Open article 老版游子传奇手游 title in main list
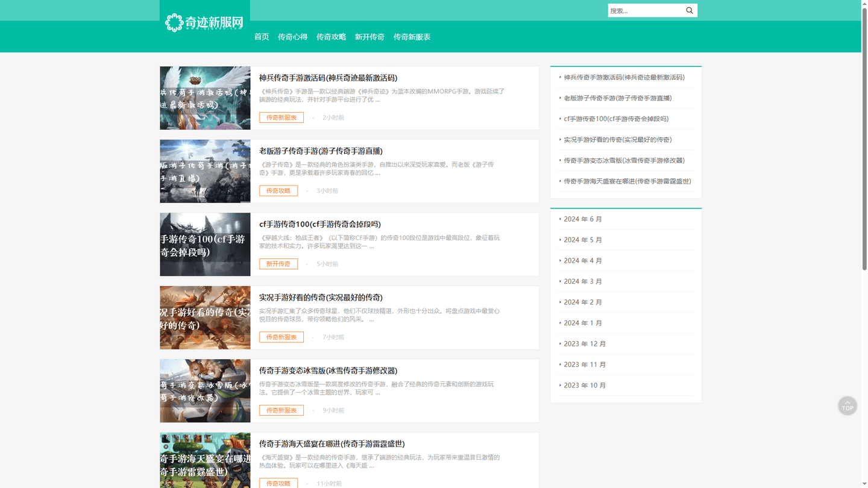 pyautogui.click(x=321, y=151)
